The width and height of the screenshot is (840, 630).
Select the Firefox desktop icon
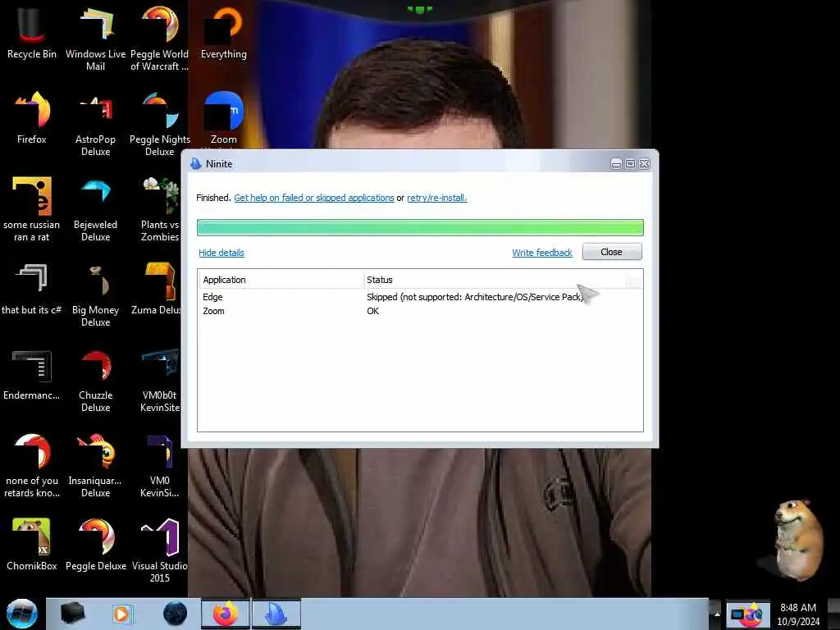point(32,116)
